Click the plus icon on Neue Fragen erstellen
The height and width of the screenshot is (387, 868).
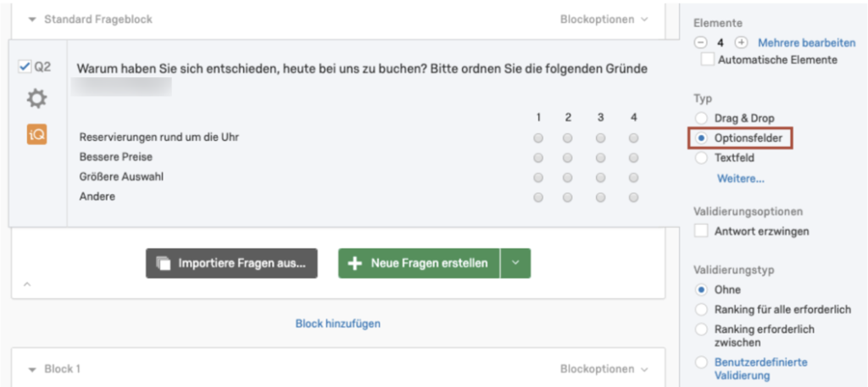click(354, 263)
